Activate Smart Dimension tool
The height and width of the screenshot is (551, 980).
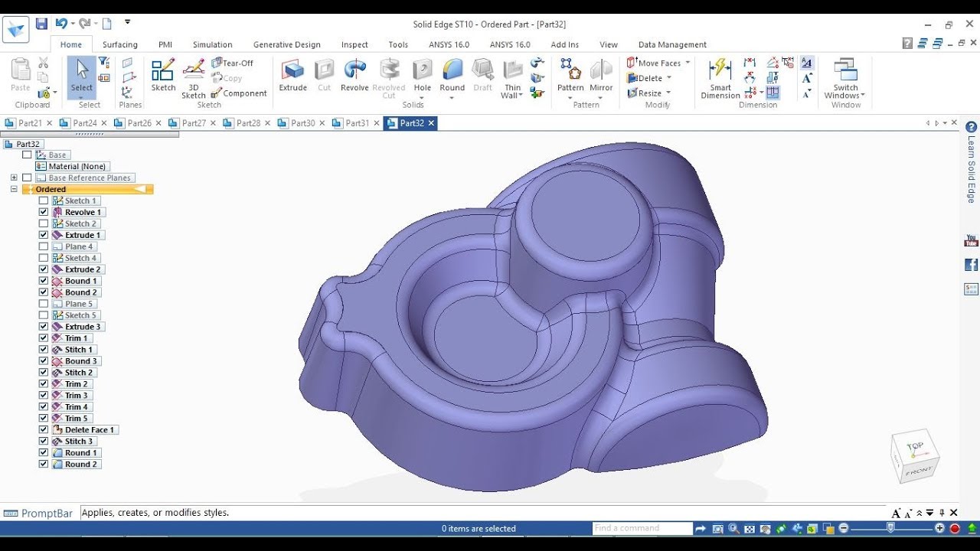(x=720, y=79)
